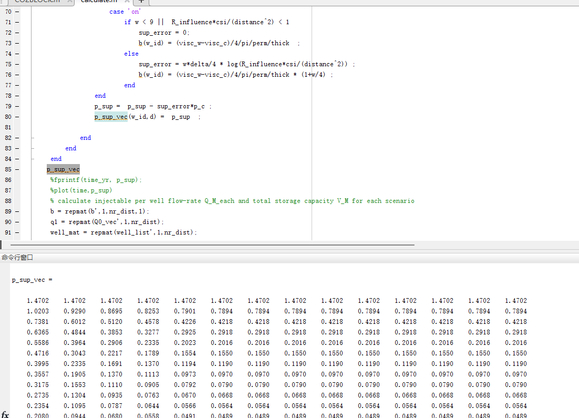Select value 0.3175 in output matrix
Viewport: 579px width, 418px height.
38,385
